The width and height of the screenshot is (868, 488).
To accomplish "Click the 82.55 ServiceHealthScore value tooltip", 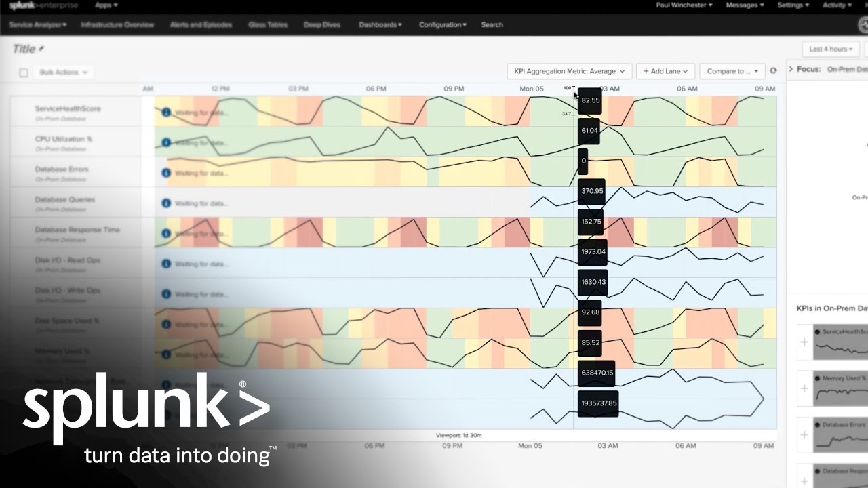I will pos(590,100).
